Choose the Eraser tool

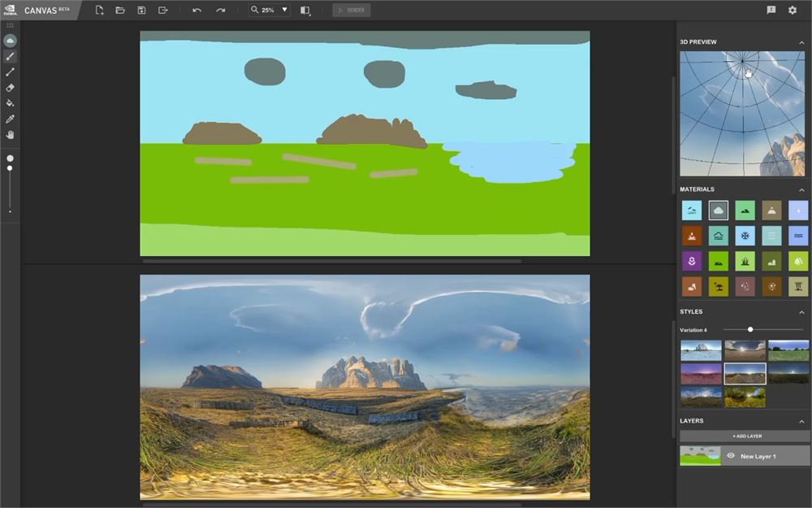coord(10,88)
